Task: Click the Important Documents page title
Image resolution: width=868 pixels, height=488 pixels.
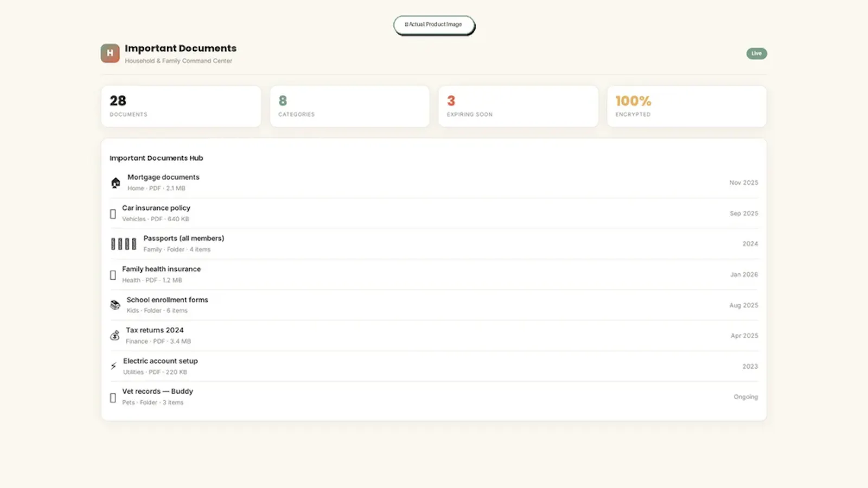Action: coord(181,48)
